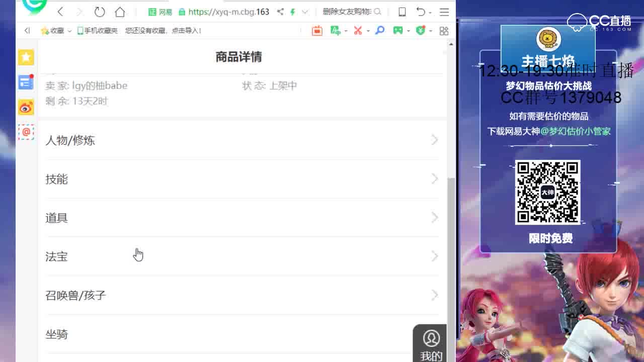644x362 pixels.
Task: Click the green gamepad toolbar icon
Action: [398, 31]
